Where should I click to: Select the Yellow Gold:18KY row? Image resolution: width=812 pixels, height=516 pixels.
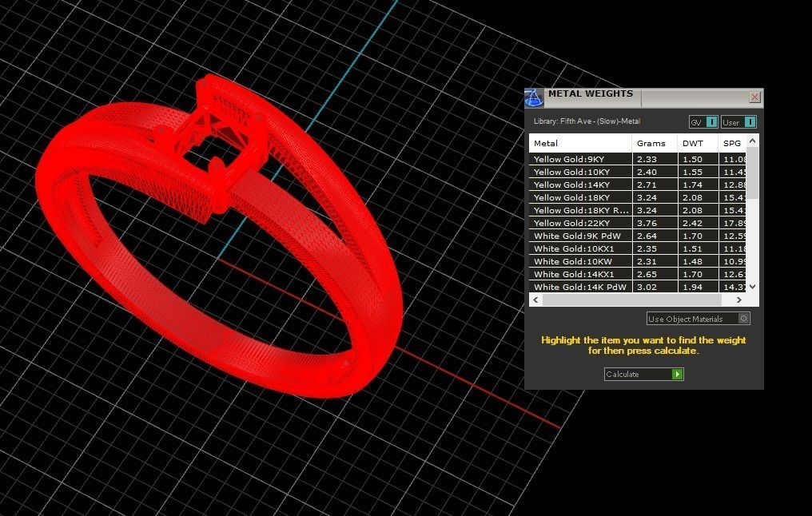pyautogui.click(x=638, y=197)
